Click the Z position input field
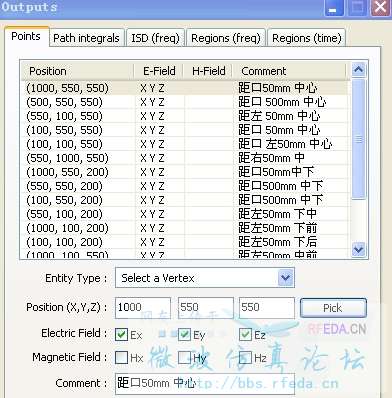This screenshot has width=392, height=398. coord(267,307)
